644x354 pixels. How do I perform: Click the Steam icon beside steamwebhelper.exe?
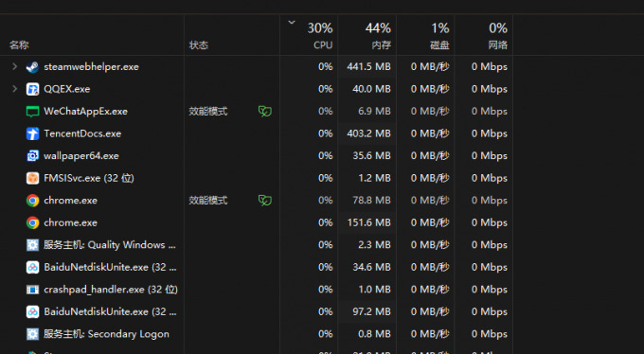click(x=32, y=67)
